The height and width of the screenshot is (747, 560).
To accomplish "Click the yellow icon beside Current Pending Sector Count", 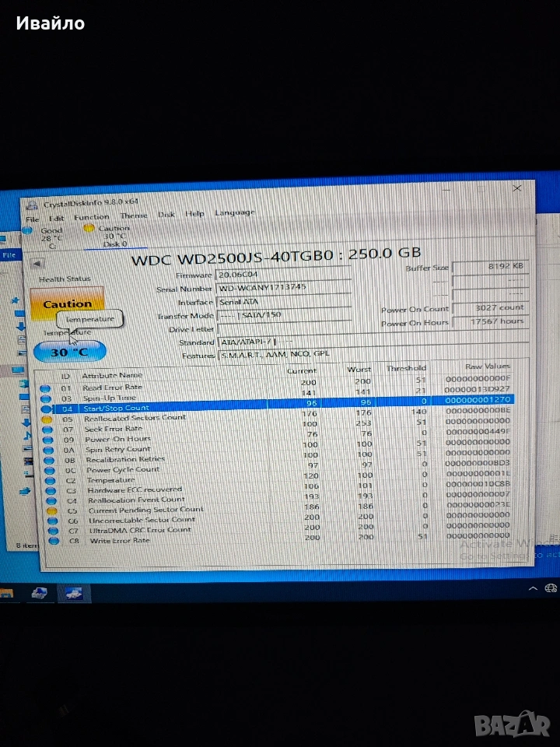I will coord(51,510).
